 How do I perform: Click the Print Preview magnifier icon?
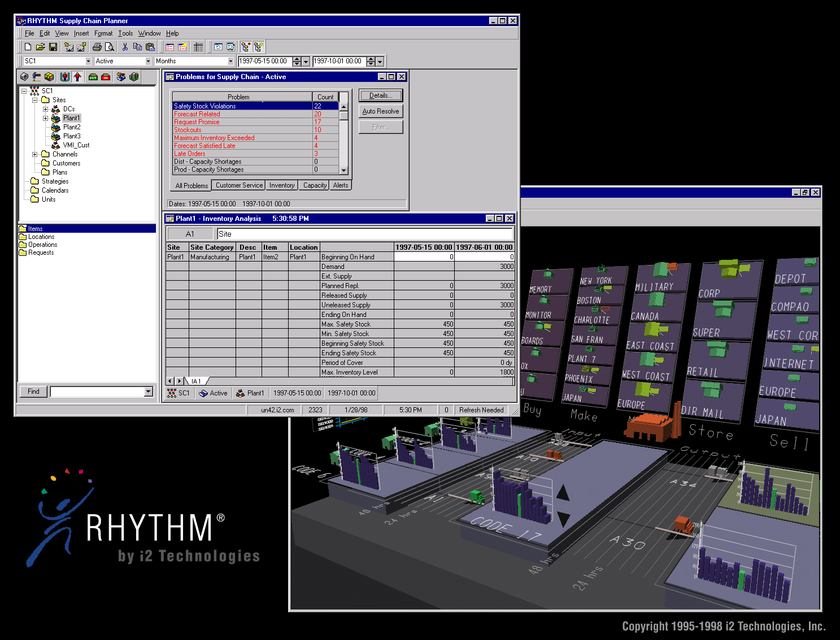[x=110, y=47]
